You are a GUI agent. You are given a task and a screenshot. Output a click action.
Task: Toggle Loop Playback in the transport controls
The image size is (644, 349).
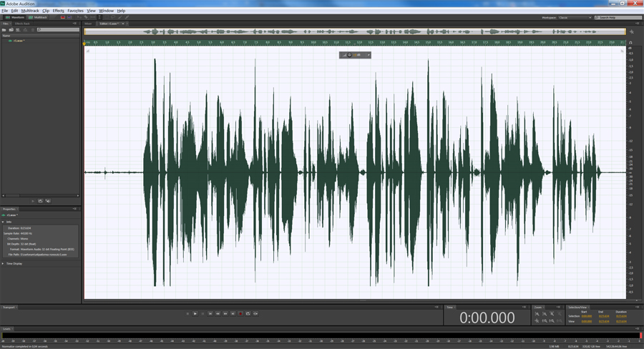248,313
